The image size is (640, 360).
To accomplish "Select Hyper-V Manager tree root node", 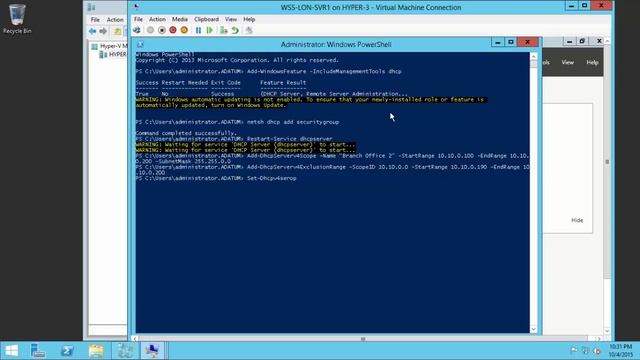I will 109,46.
